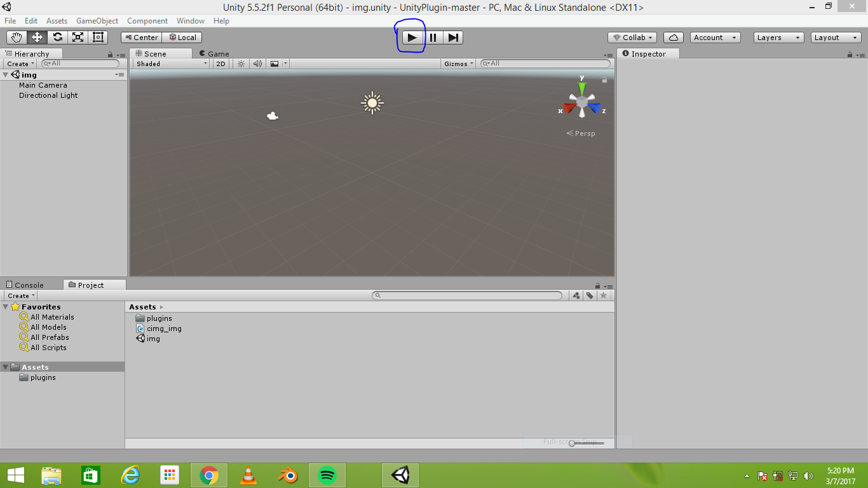Open the Project Create dropdown
The height and width of the screenshot is (488, 868).
pos(20,295)
